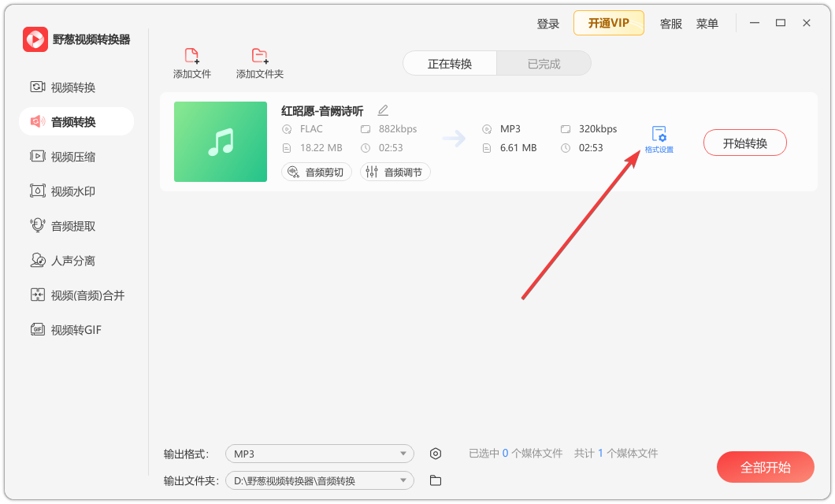Open the output format settings gear
The width and height of the screenshot is (835, 504).
pyautogui.click(x=436, y=454)
